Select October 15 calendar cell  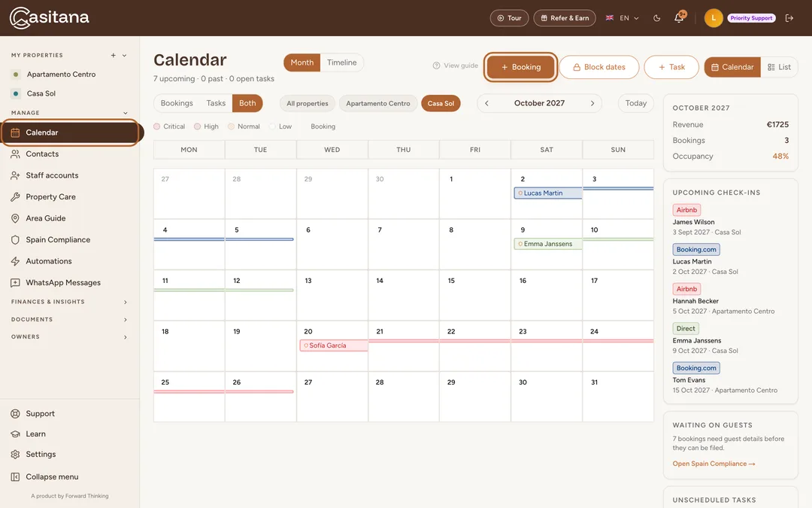click(475, 295)
